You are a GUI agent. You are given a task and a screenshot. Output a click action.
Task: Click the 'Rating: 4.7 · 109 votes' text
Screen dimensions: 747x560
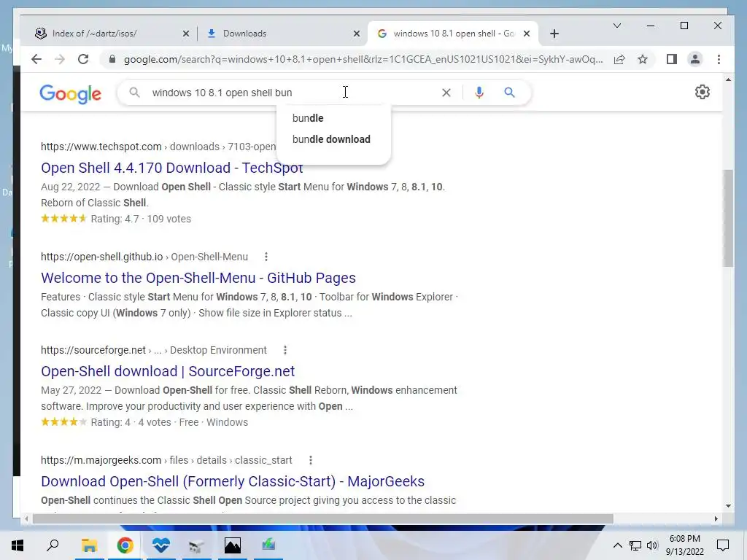click(141, 219)
